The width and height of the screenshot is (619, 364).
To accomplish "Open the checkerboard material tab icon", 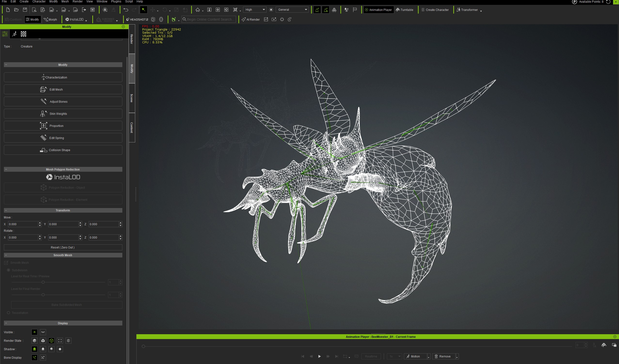I will click(x=24, y=34).
